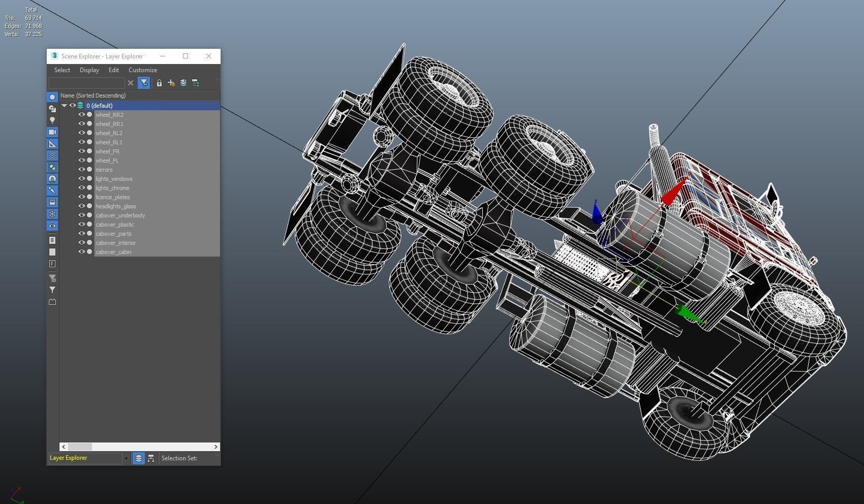Screen dimensions: 864x504
Task: Select the wheel_RL1 row
Action: tap(157, 142)
